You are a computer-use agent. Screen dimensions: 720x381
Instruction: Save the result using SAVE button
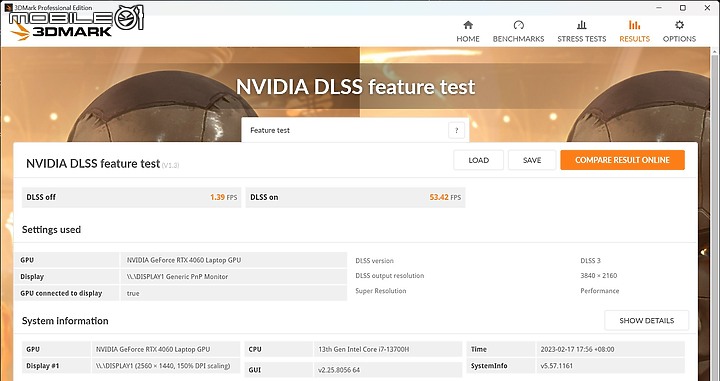tap(532, 160)
